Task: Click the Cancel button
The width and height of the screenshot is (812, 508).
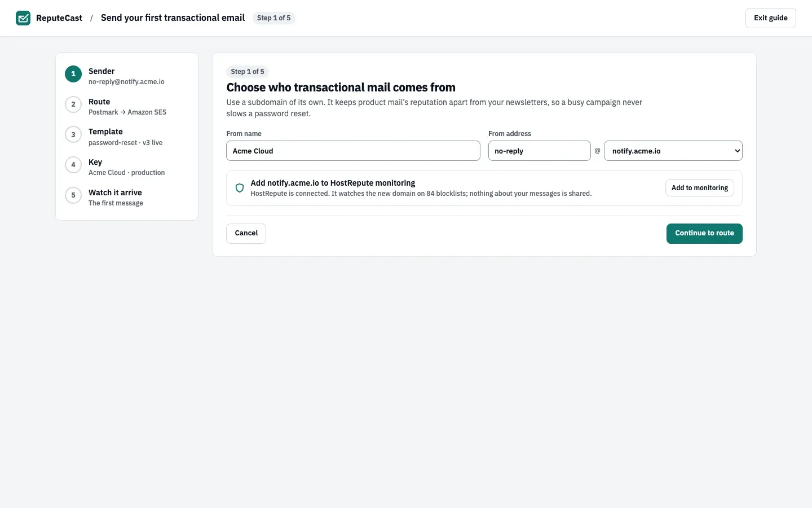Action: (x=246, y=234)
